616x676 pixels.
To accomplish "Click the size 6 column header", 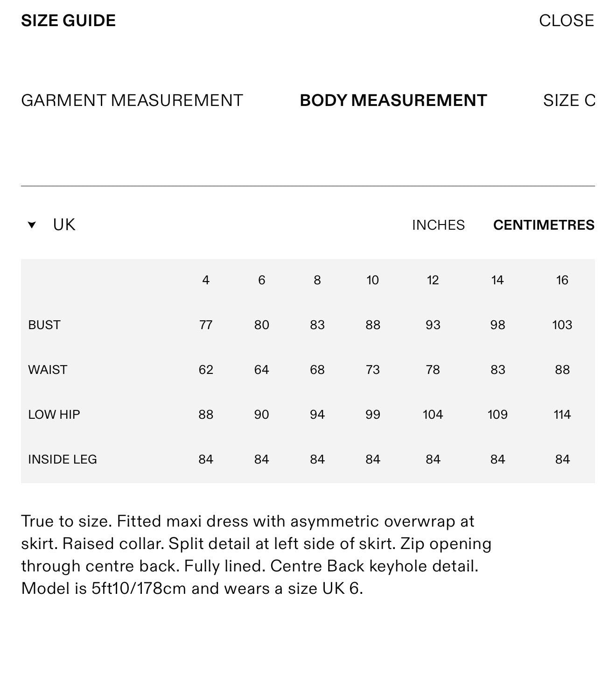I will click(261, 280).
